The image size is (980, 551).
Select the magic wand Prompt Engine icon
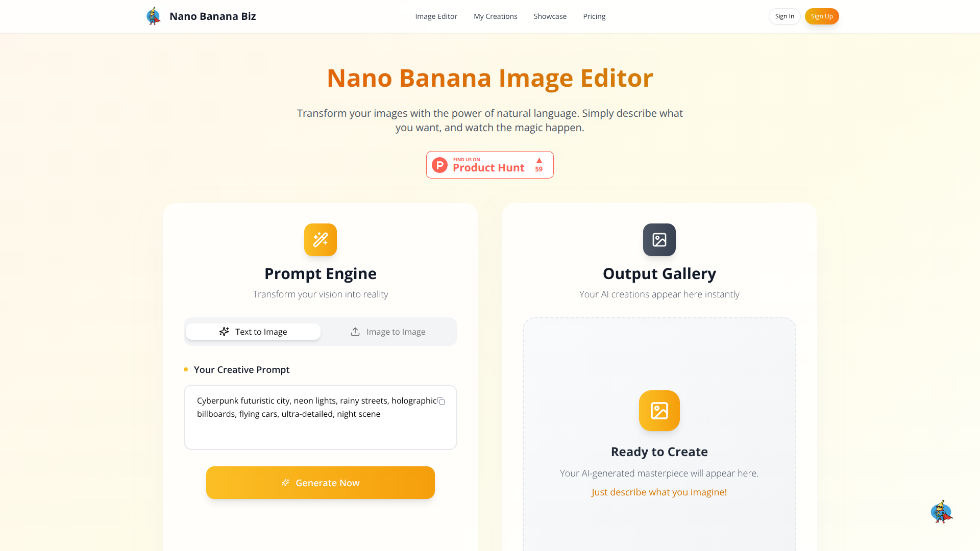coord(320,240)
